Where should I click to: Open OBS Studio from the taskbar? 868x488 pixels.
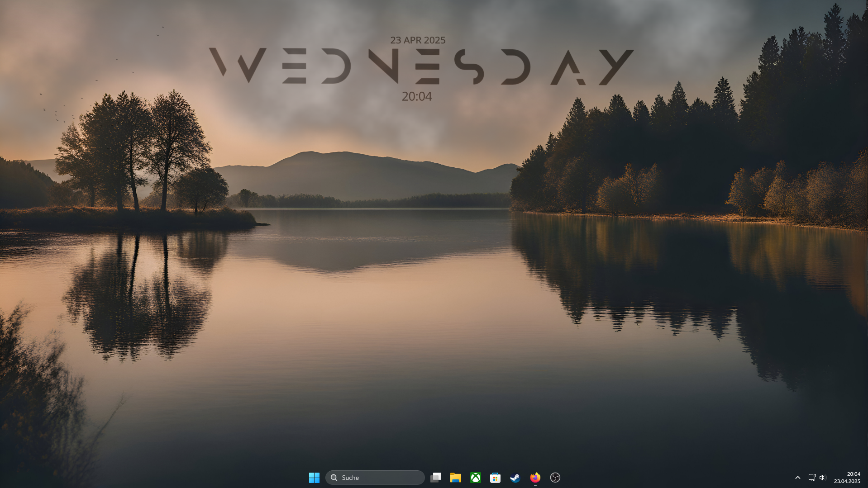click(x=555, y=478)
